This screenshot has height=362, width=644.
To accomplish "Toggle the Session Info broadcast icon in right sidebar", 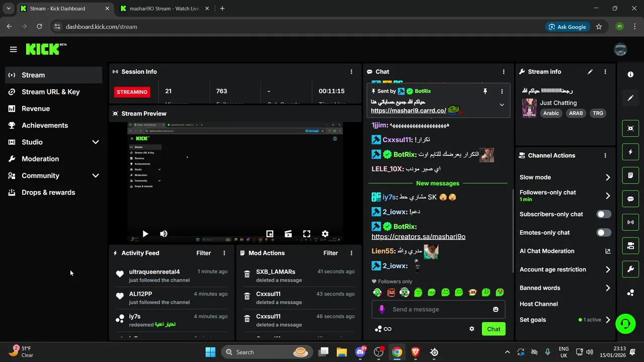I will coord(630,222).
